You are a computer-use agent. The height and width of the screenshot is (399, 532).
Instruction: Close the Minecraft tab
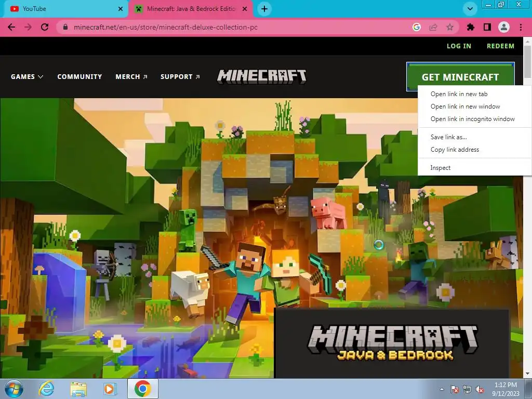tap(245, 9)
